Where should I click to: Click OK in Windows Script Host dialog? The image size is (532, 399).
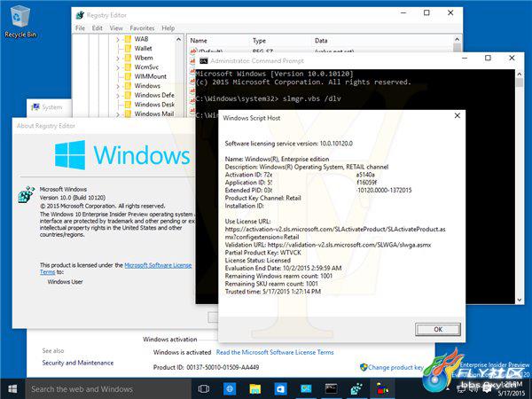(438, 329)
